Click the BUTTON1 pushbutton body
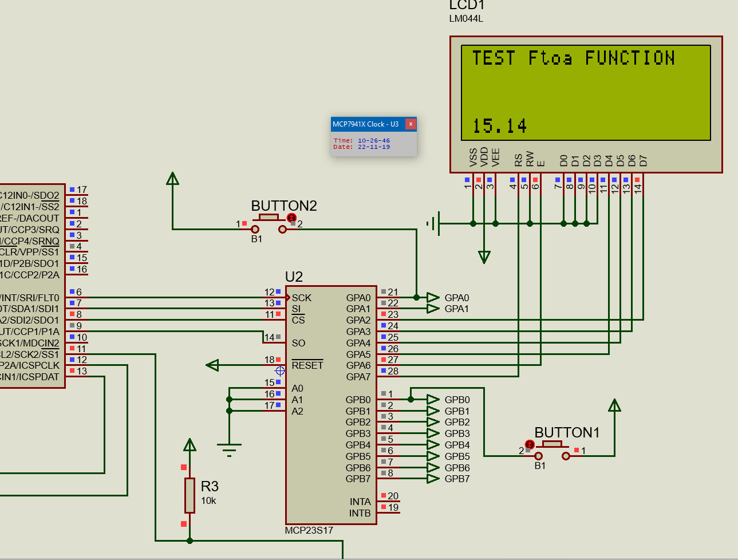This screenshot has height=560, width=738. [552, 444]
